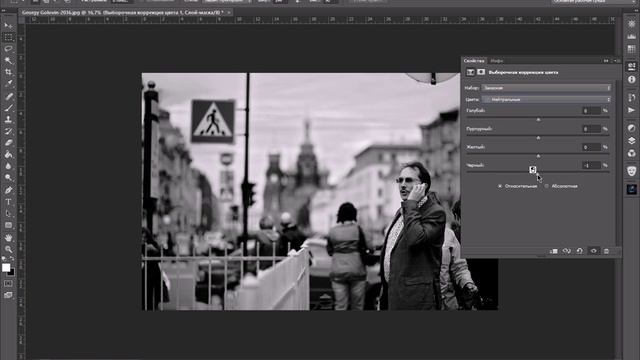This screenshot has width=640, height=360.
Task: Reset default foreground and background colors
Action: (4, 259)
